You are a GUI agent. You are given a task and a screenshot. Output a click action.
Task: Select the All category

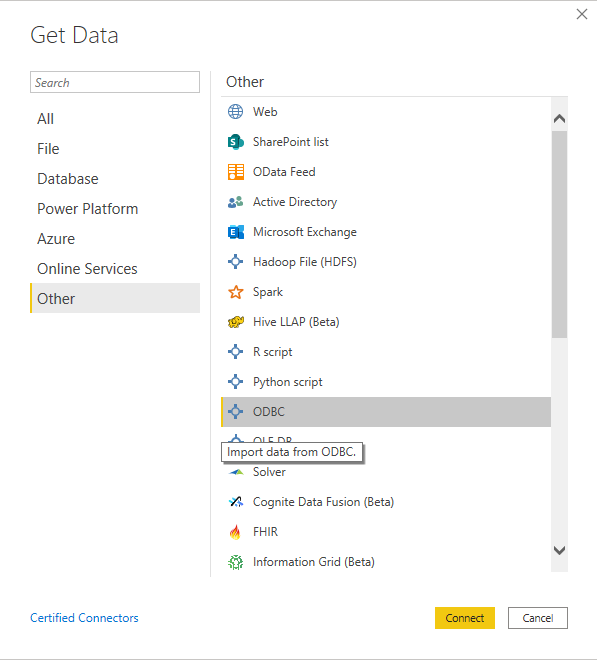[x=115, y=119]
